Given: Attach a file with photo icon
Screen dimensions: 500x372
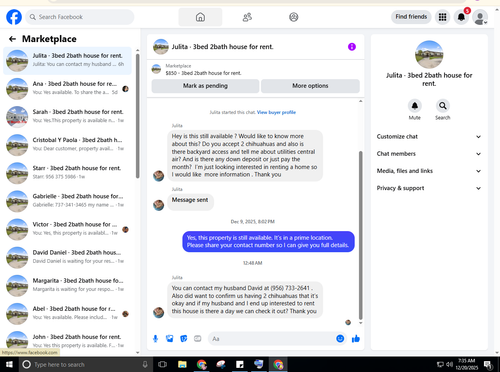Looking at the screenshot, I should point(170,339).
